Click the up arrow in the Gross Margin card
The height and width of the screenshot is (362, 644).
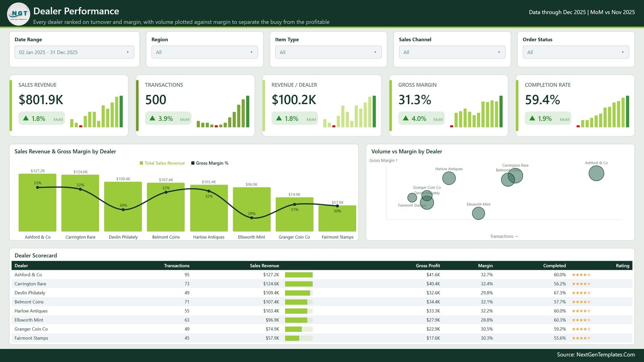pyautogui.click(x=406, y=118)
